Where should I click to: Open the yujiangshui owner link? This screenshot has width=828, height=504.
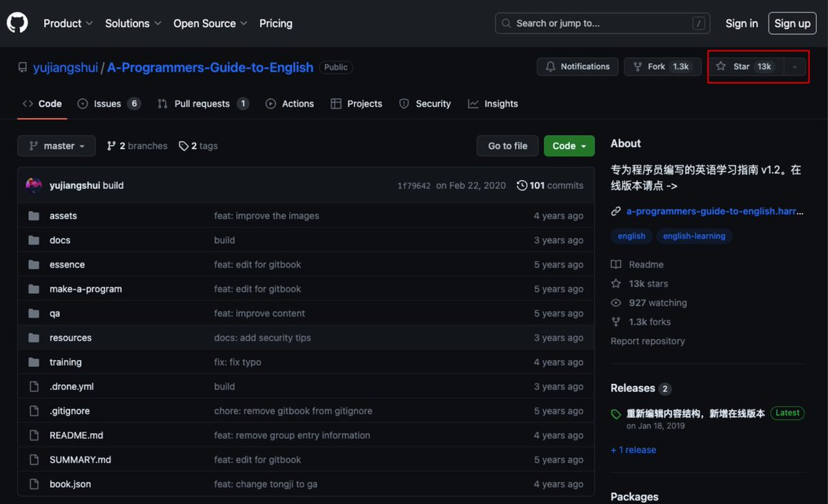[x=66, y=68]
